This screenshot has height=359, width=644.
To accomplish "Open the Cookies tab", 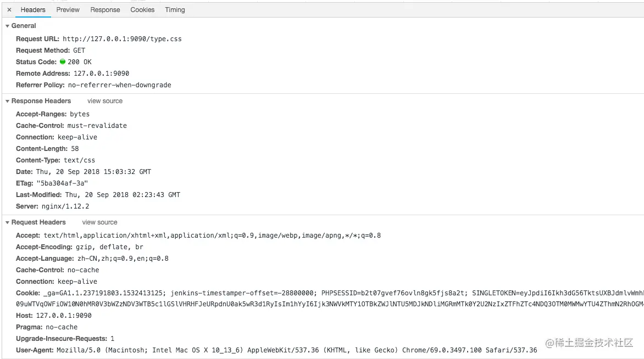I will coord(142,10).
